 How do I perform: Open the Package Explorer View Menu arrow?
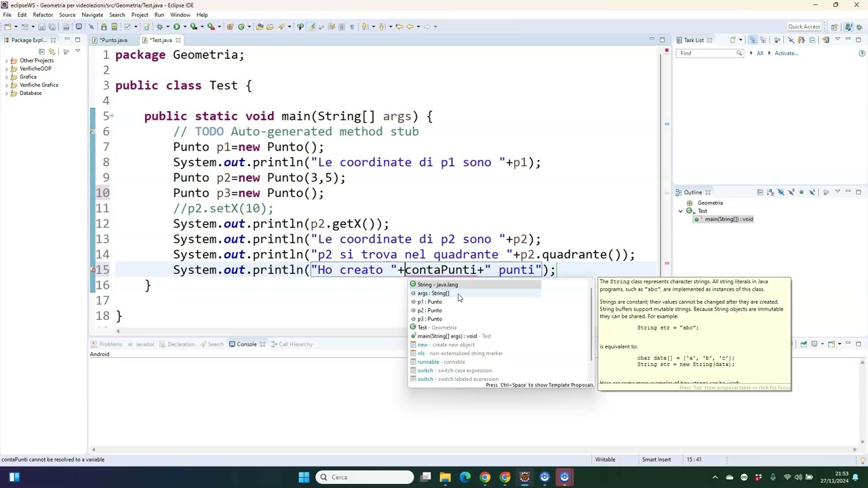[x=77, y=52]
